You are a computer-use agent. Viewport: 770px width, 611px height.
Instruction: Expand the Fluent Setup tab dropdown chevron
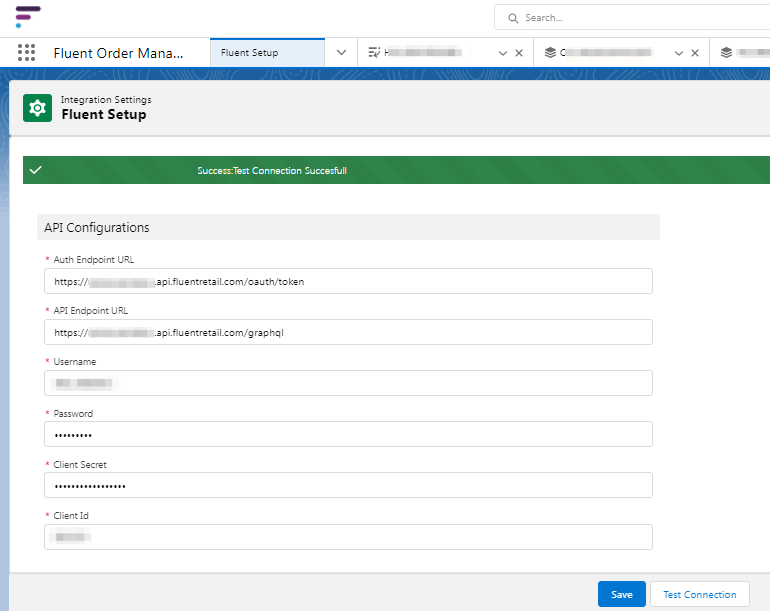(341, 53)
